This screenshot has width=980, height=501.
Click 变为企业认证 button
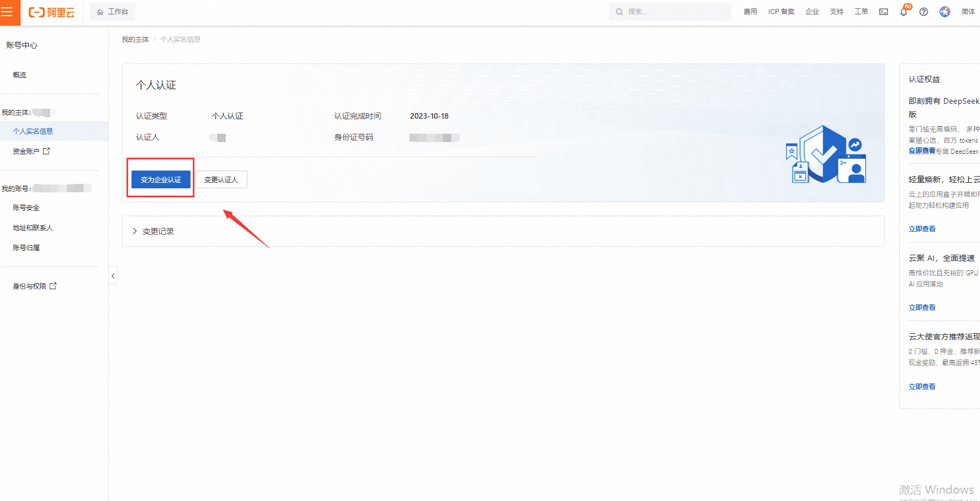pos(161,179)
